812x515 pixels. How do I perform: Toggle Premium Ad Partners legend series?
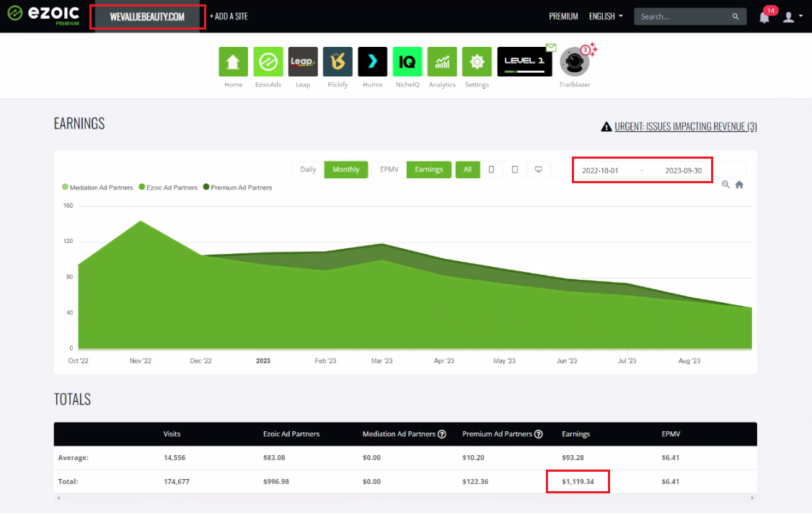237,188
